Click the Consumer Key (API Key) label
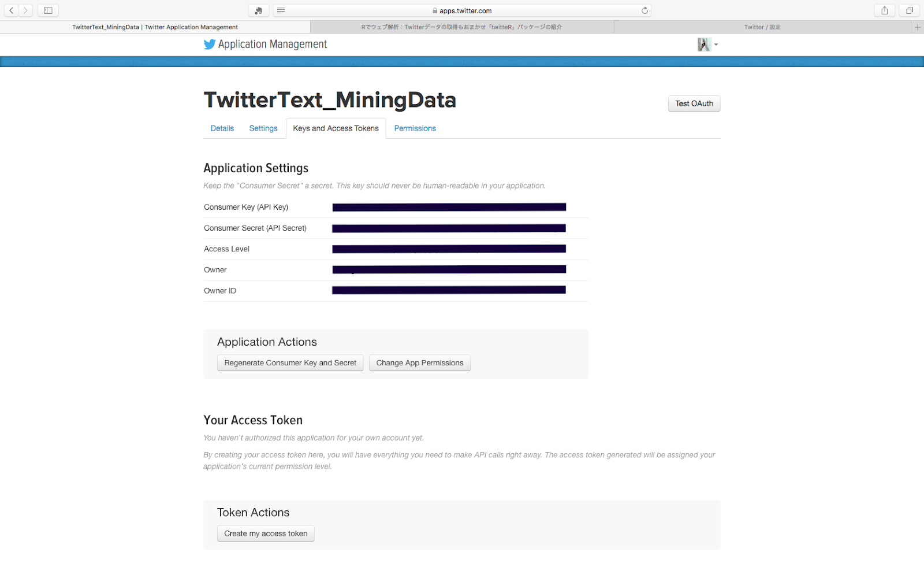The height and width of the screenshot is (578, 924). pos(246,207)
